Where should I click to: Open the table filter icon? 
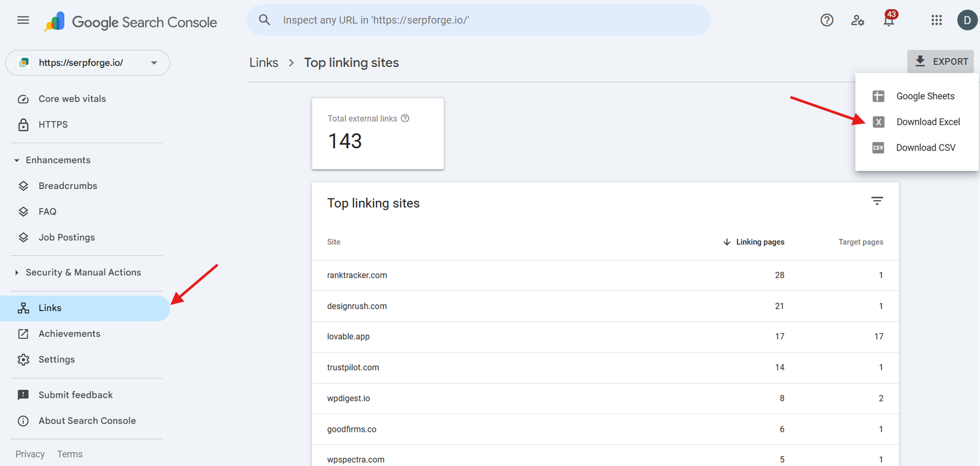[877, 201]
